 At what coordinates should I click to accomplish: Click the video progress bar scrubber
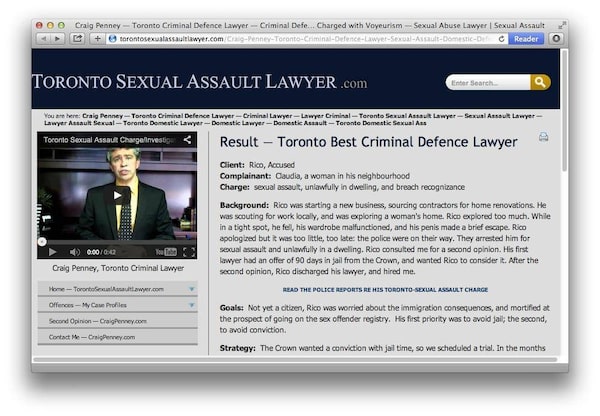click(42, 241)
